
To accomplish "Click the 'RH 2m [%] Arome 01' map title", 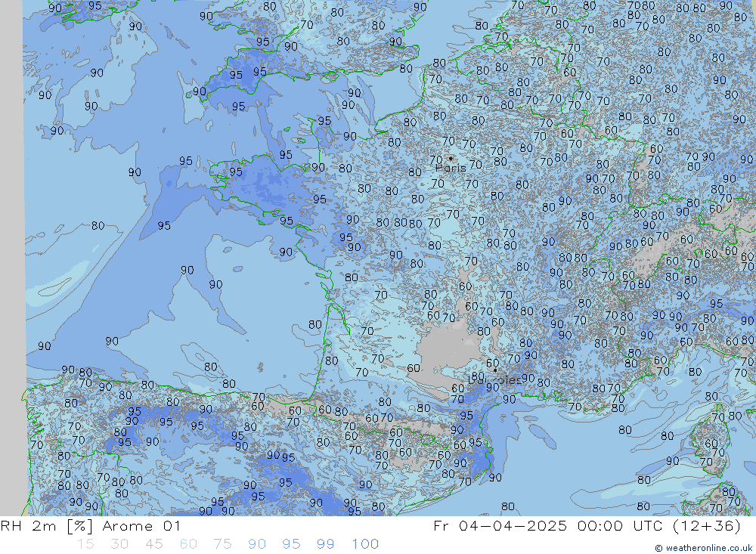I will tap(90, 526).
